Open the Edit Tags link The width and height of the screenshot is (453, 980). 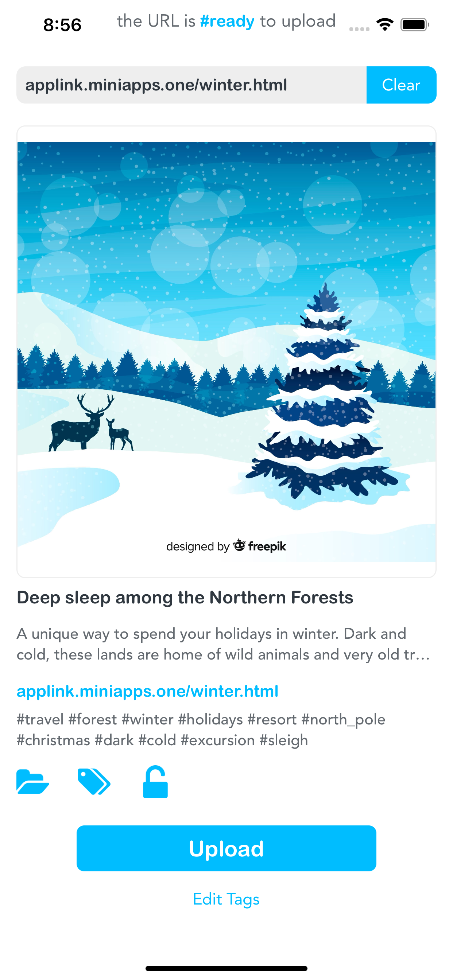click(226, 899)
